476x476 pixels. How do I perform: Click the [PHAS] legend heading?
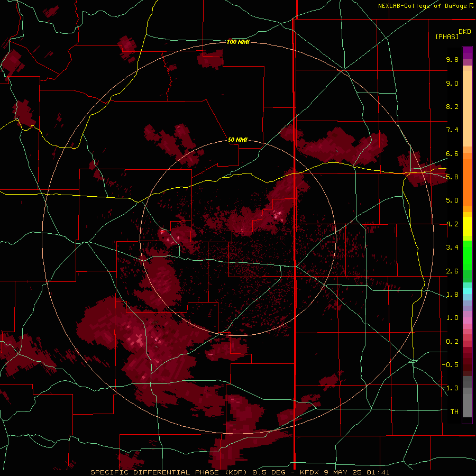(x=447, y=36)
